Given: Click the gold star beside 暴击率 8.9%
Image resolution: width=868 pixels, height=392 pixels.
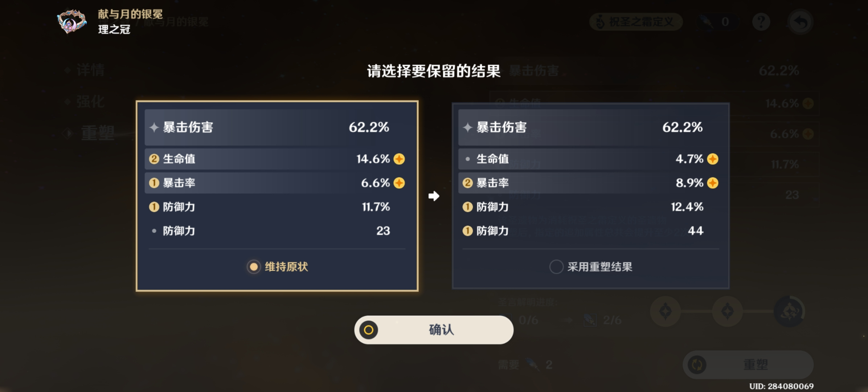Looking at the screenshot, I should [713, 183].
